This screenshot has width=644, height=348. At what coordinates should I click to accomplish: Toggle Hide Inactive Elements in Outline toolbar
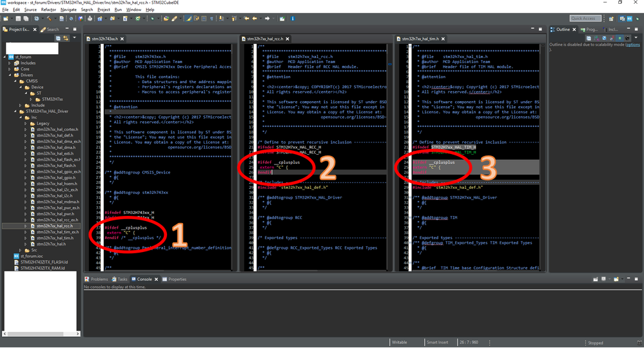pyautogui.click(x=627, y=38)
